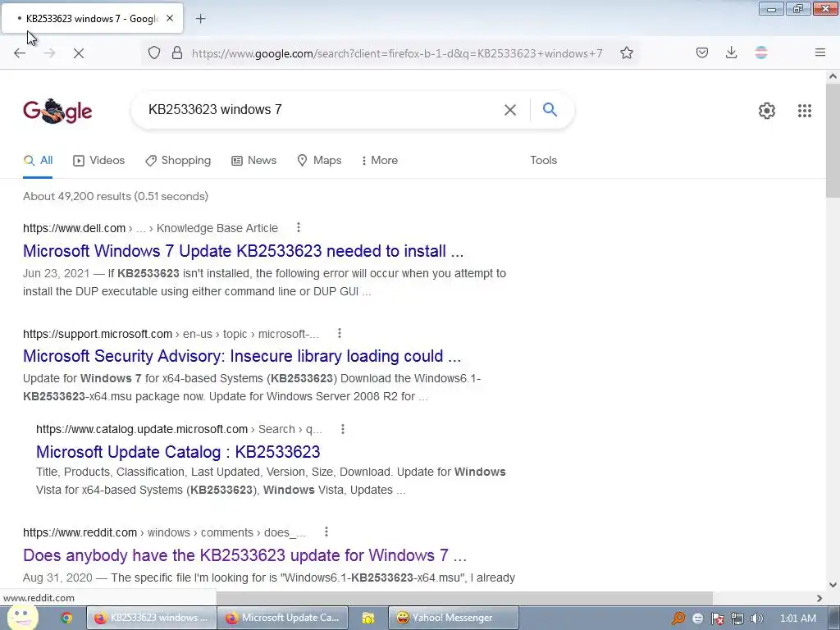The image size is (840, 630).
Task: Click the Firefox account avatar icon
Action: point(761,52)
